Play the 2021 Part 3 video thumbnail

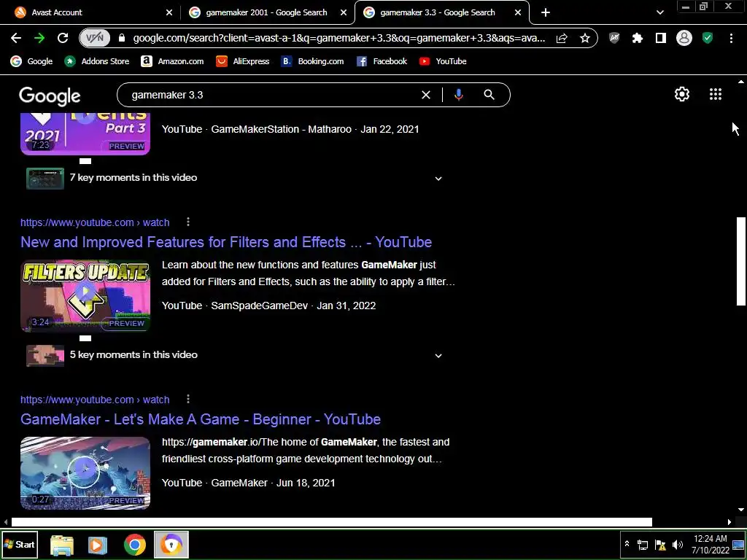coord(85,134)
